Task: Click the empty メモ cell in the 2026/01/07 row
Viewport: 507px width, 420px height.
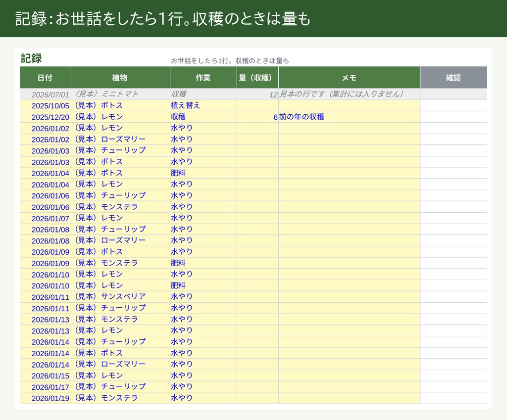Action: point(349,218)
